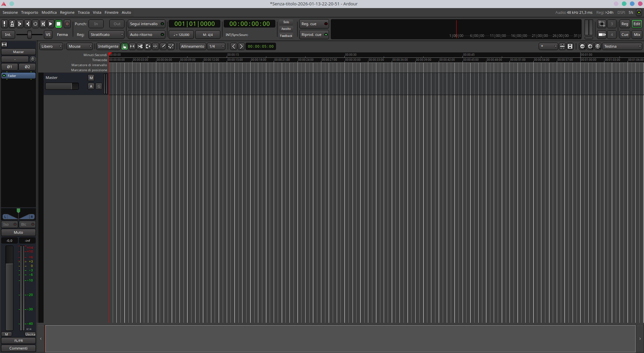
Task: Toggle the Reg. cue button
Action: (x=314, y=24)
